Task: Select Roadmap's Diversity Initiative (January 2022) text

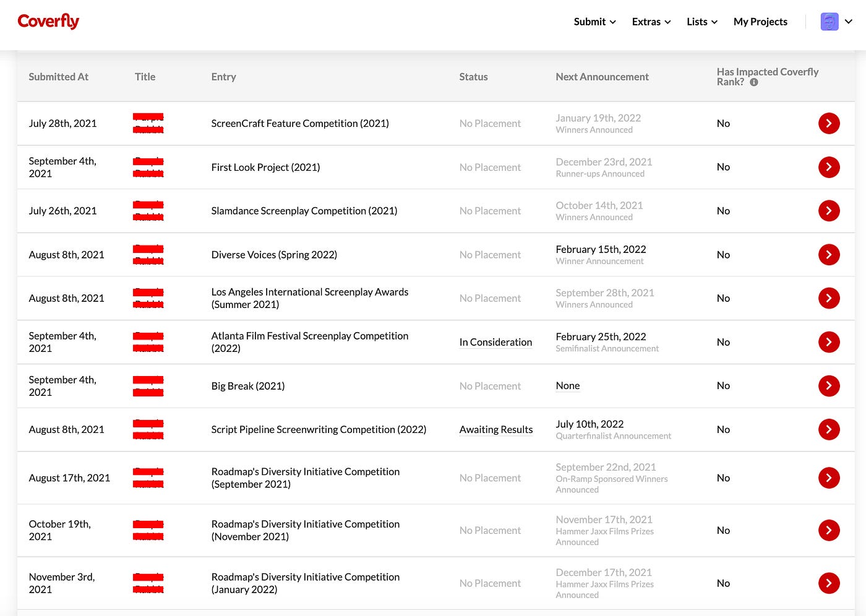Action: (x=306, y=583)
